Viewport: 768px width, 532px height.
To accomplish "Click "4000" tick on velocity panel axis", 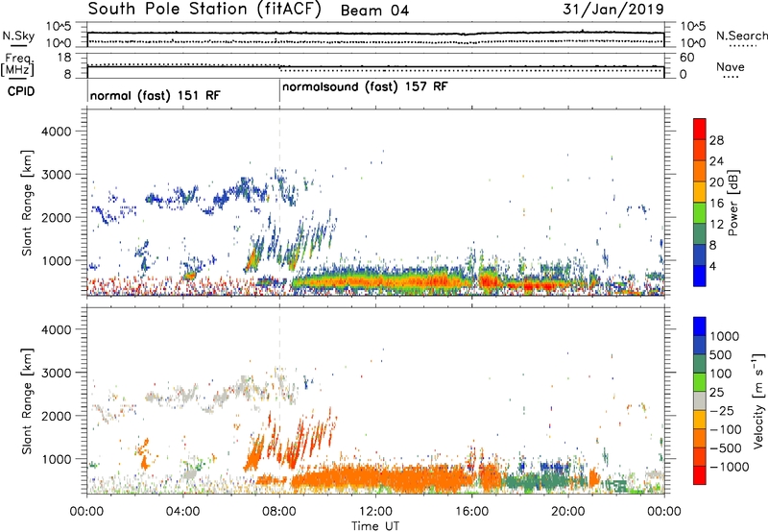I will point(56,329).
